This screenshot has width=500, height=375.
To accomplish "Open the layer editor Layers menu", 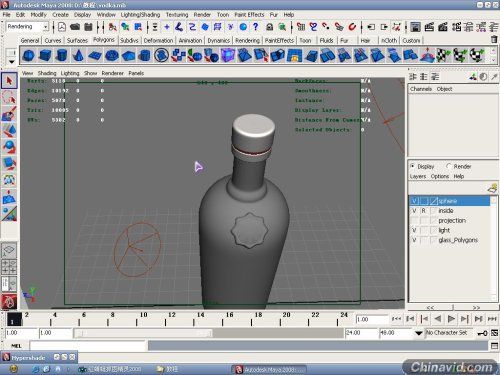I will pos(418,176).
